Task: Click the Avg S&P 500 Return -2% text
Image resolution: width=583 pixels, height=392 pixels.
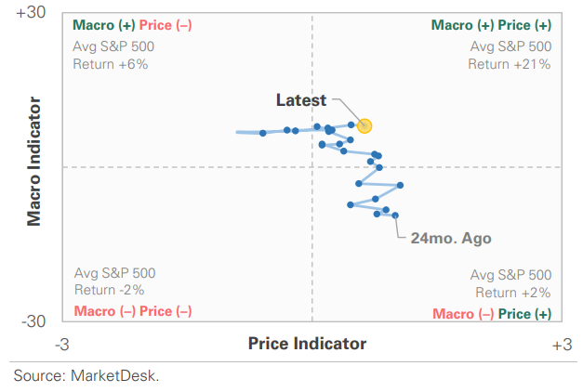Action: tap(114, 281)
